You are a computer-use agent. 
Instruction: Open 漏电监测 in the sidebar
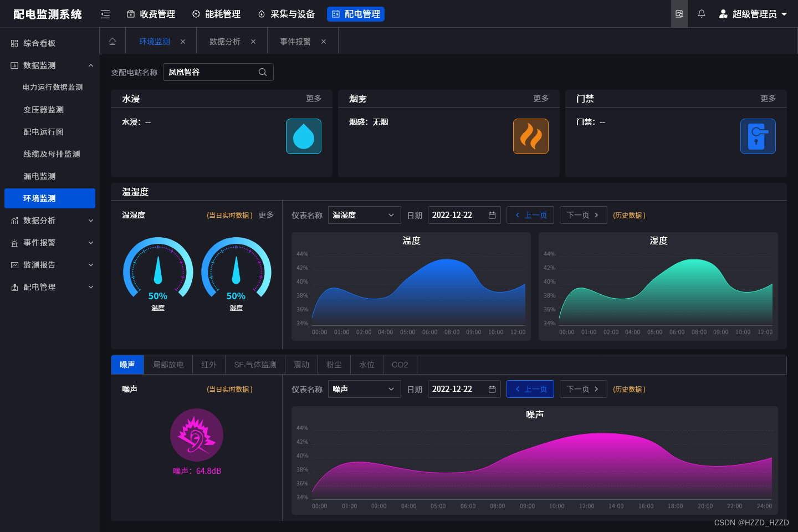(x=39, y=176)
